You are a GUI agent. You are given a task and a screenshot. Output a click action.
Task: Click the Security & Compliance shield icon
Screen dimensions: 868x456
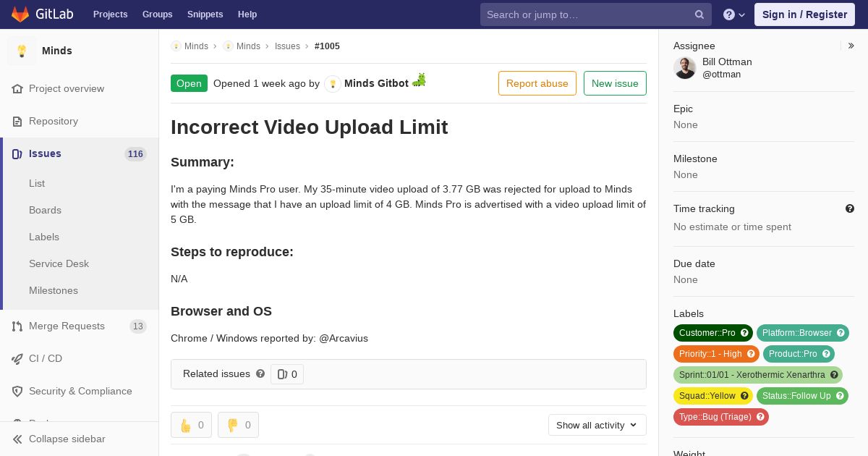(x=17, y=392)
